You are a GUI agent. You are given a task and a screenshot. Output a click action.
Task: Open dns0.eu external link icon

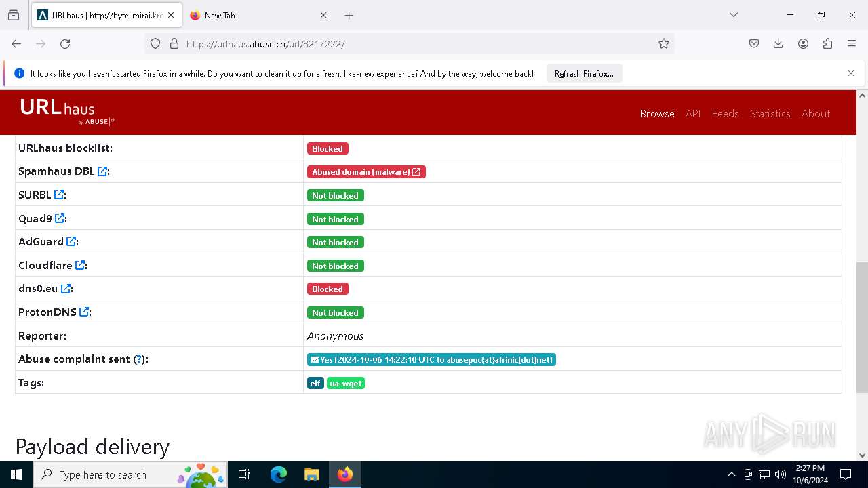click(66, 289)
